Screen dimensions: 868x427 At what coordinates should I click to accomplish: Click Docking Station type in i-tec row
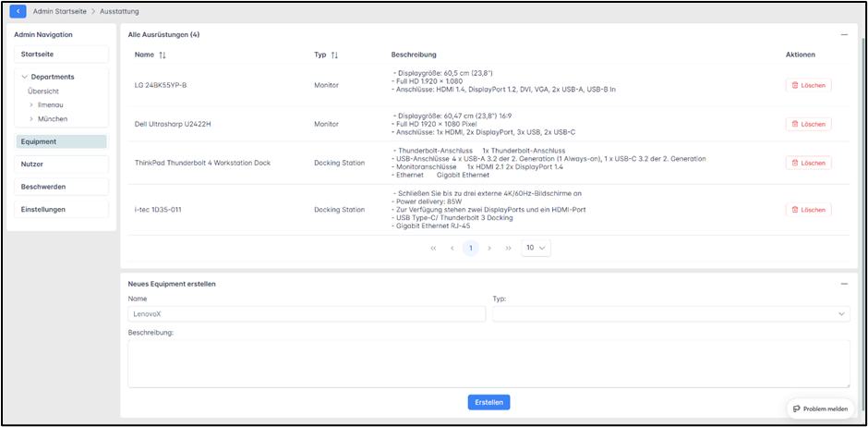pyautogui.click(x=339, y=210)
